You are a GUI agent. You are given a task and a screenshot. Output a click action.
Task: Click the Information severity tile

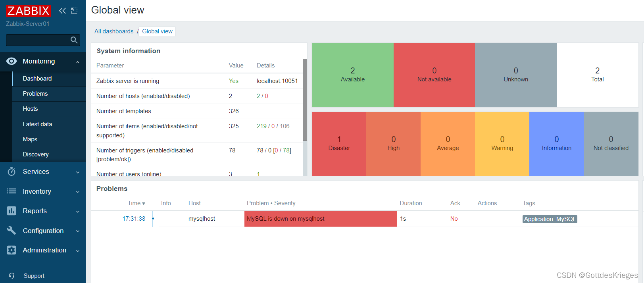click(x=557, y=144)
